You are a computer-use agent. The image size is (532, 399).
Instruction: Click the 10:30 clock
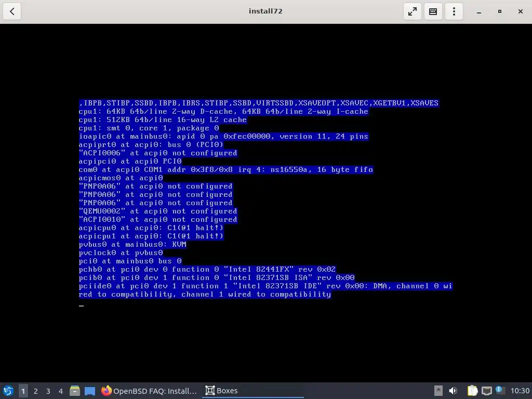point(520,391)
